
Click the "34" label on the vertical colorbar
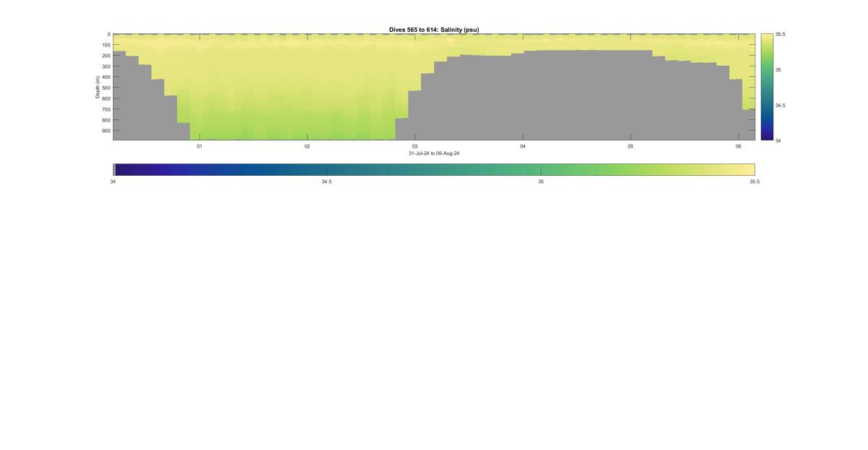click(778, 140)
